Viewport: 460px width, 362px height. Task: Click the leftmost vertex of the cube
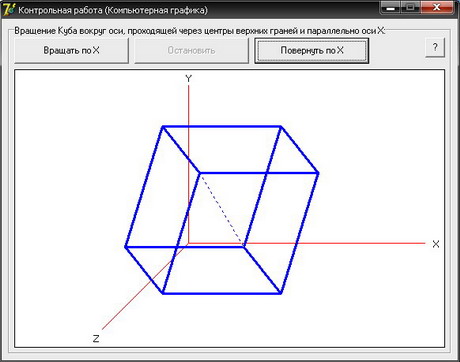point(126,247)
